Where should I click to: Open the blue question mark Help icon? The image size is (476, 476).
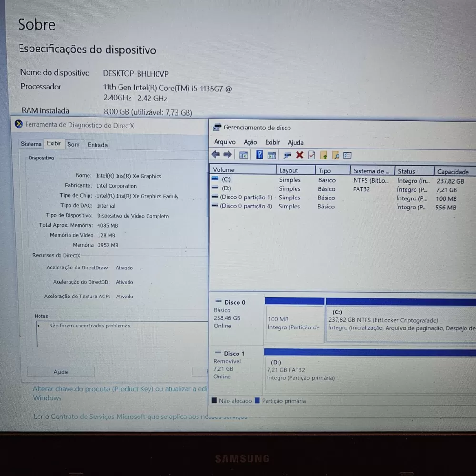259,155
